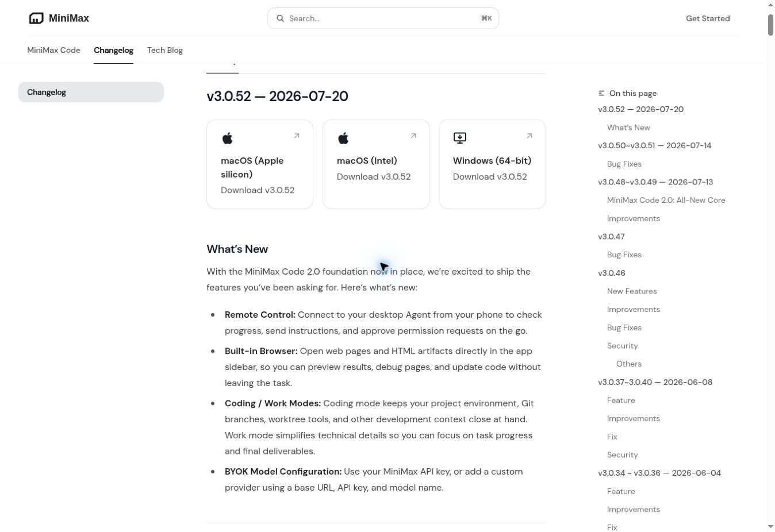Click the Built-in Browser: bullet label
775x532 pixels.
(x=261, y=351)
